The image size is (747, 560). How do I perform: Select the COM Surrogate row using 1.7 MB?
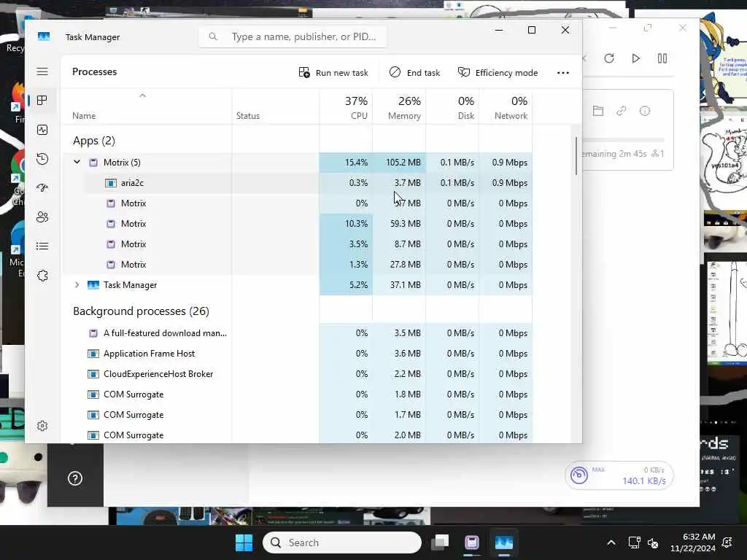coord(298,415)
